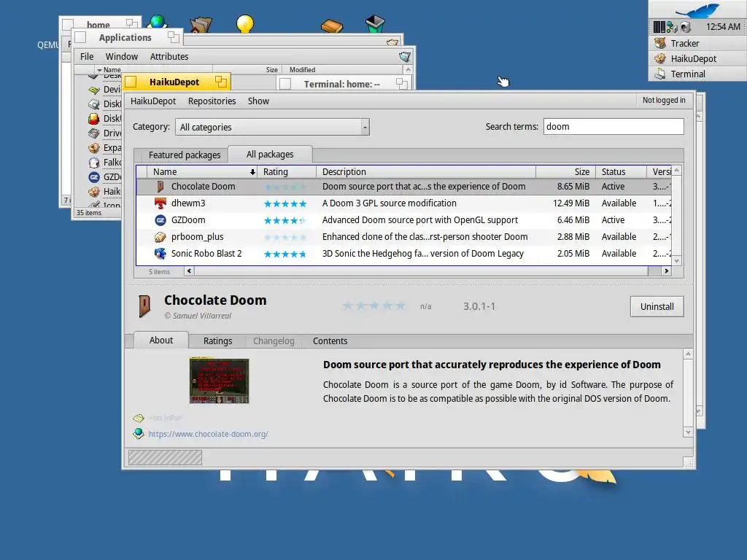Open the Haiku leaf Deskbar menu
Screen dimensions: 747x560
coord(697,9)
